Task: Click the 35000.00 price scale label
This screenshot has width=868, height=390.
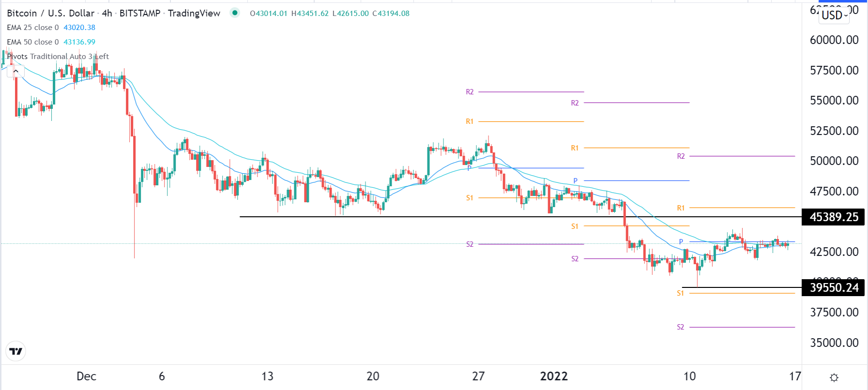Action: pyautogui.click(x=834, y=343)
